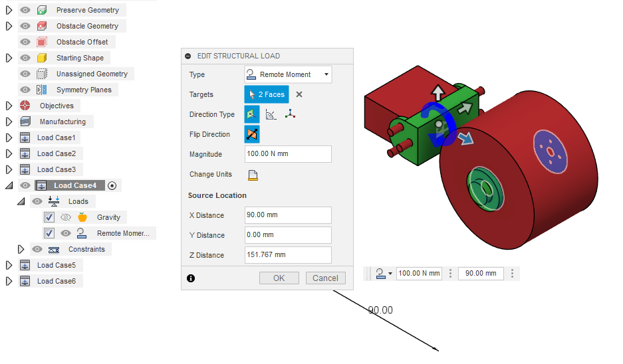Click the Obstacle Geometry red icon
The image size is (623, 364).
click(42, 26)
